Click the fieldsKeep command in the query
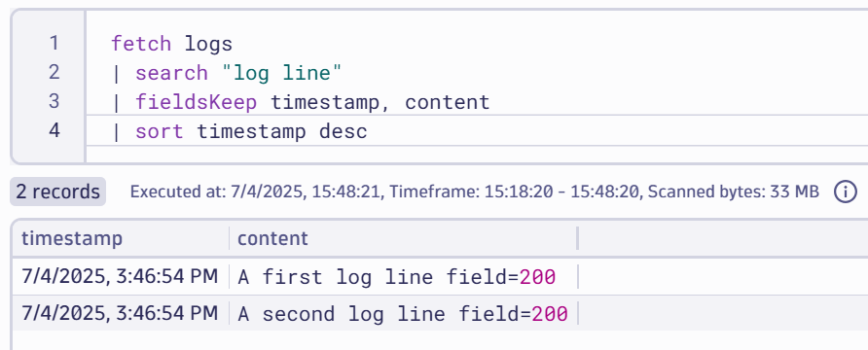This screenshot has height=350, width=868. tap(196, 102)
